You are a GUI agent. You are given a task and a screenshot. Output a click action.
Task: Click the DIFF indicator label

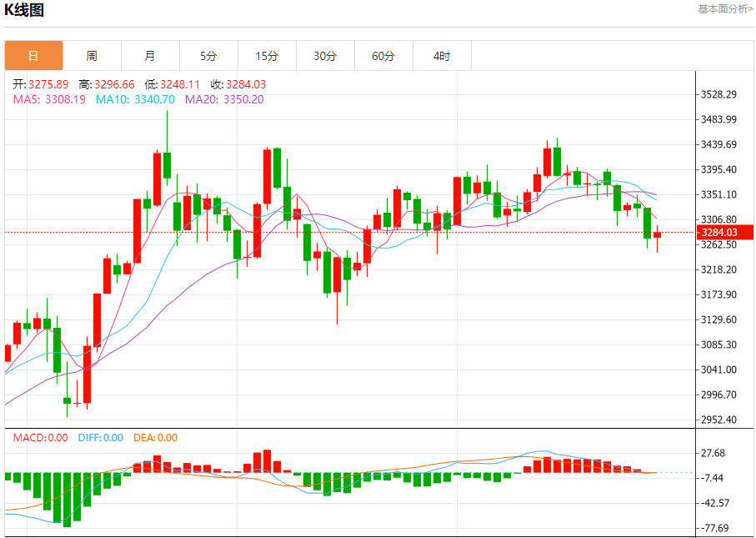100,437
